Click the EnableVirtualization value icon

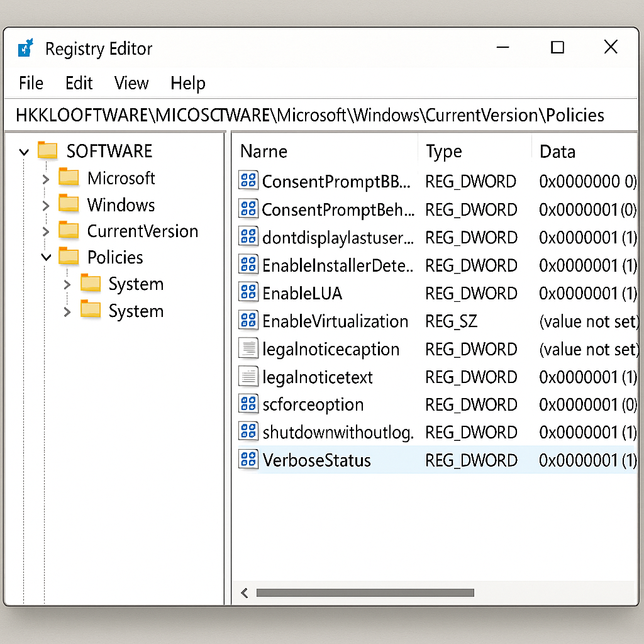248,320
